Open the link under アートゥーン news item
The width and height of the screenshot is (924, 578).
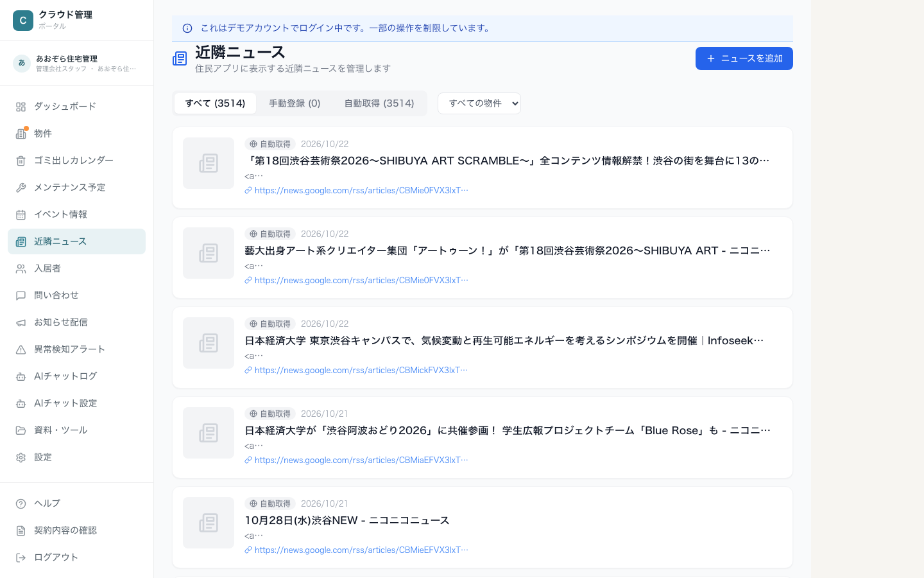(x=361, y=280)
